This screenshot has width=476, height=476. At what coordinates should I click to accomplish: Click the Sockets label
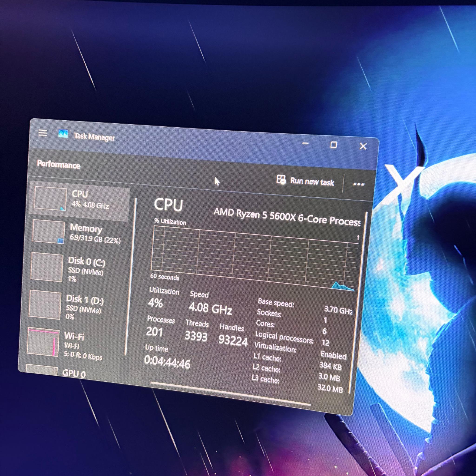click(269, 313)
